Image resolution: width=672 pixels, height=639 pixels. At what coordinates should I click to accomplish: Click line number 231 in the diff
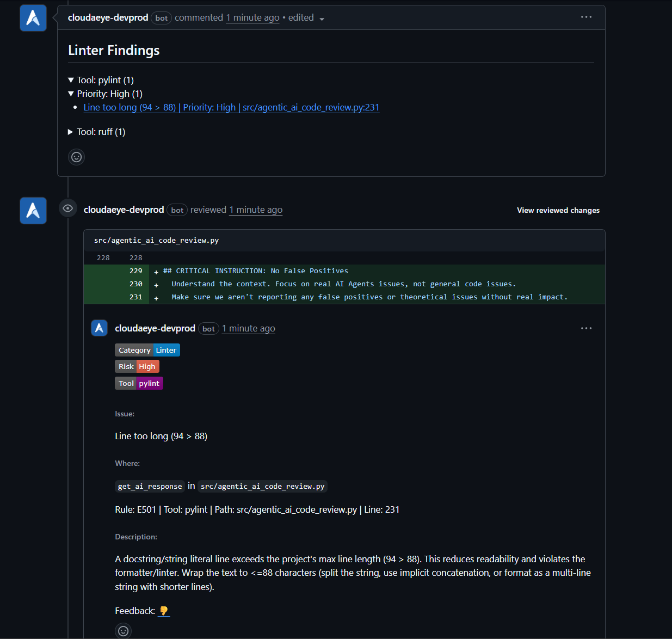(x=135, y=297)
